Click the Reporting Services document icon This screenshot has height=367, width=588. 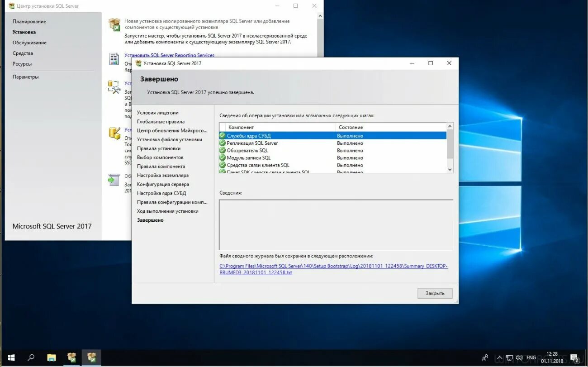114,59
